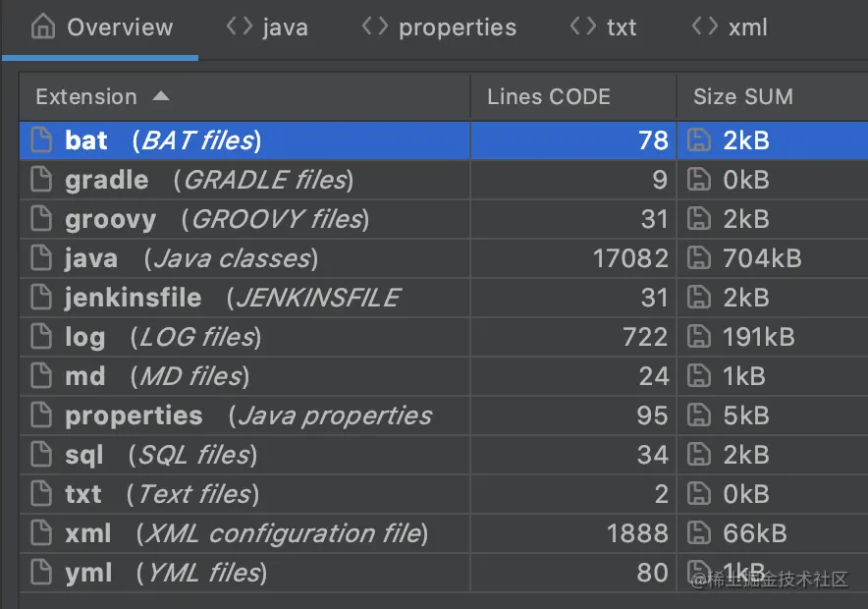Click the file icon in the java row
The width and height of the screenshot is (868, 609).
(41, 258)
